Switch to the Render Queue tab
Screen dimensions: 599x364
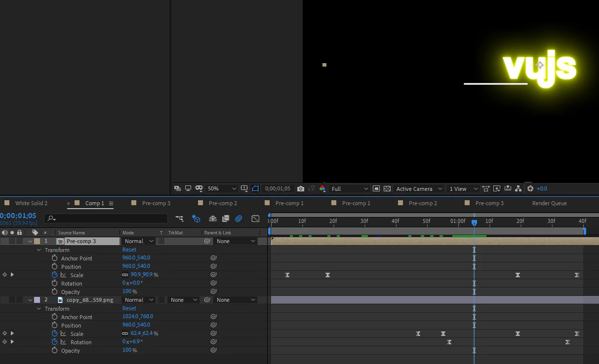click(x=549, y=203)
